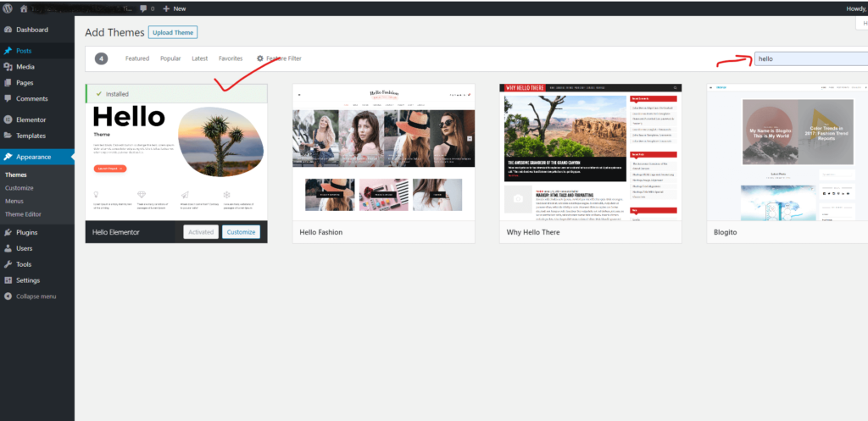Image resolution: width=868 pixels, height=421 pixels.
Task: Click the New plus item in admin bar
Action: point(175,8)
